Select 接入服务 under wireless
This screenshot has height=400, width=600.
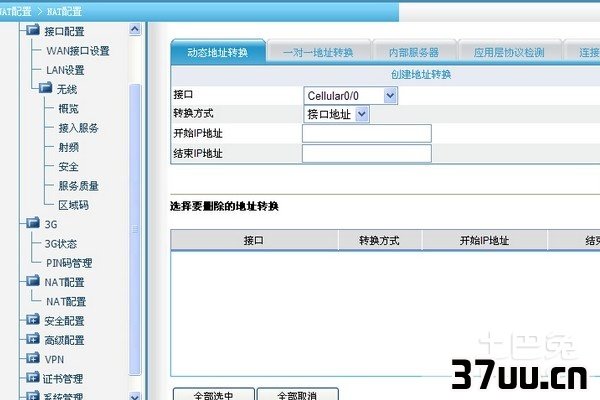pos(78,128)
